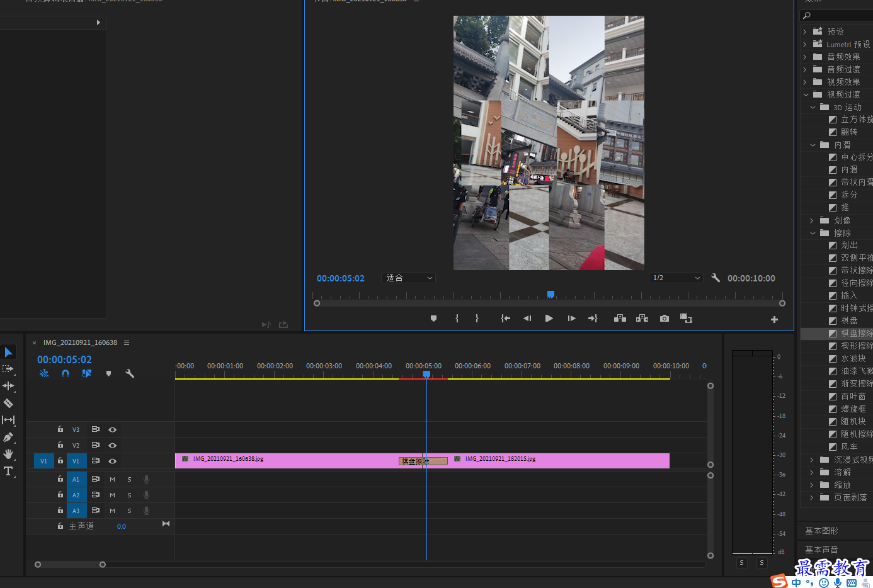This screenshot has height=588, width=873.
Task: Click the Mark Out button
Action: (x=477, y=319)
